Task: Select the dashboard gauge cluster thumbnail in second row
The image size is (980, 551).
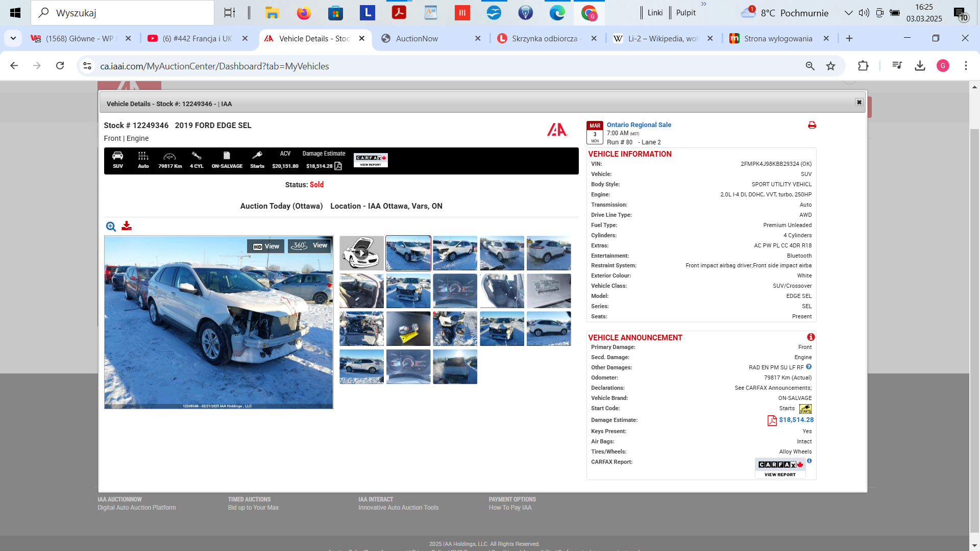Action: pos(455,291)
